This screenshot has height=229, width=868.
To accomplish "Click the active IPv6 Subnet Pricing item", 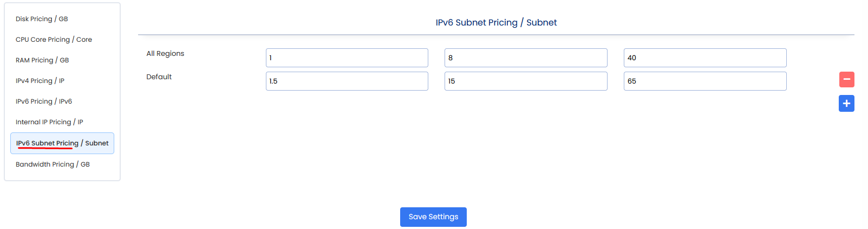I will (x=62, y=143).
